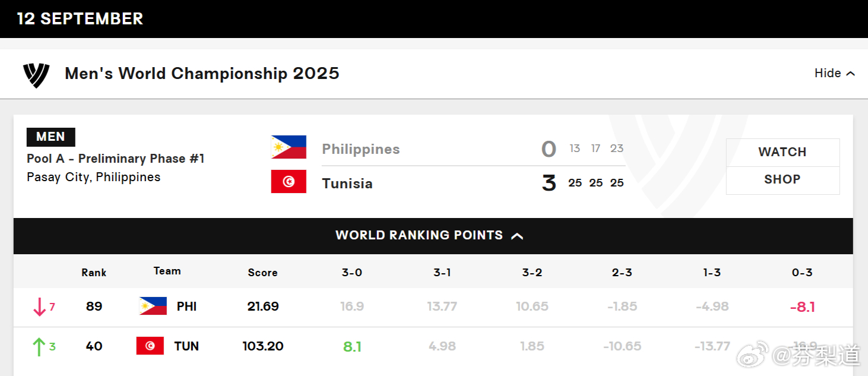Viewport: 868px width, 376px height.
Task: Click the TUN flag in ranking table
Action: point(150,346)
